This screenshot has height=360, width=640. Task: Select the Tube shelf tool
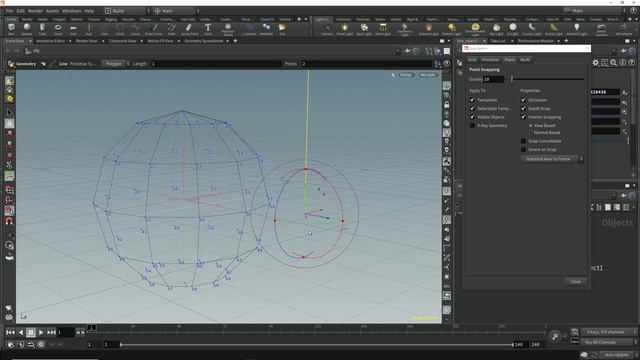pos(42,29)
